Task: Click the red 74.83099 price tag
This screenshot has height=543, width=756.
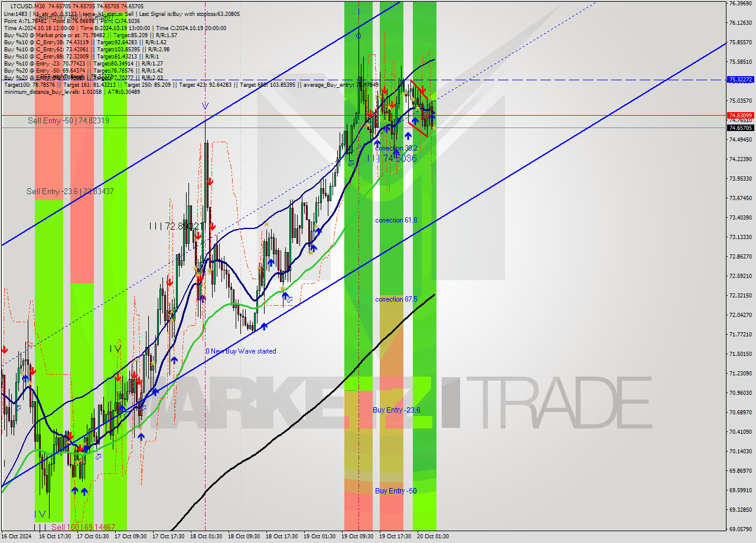Action: [740, 115]
